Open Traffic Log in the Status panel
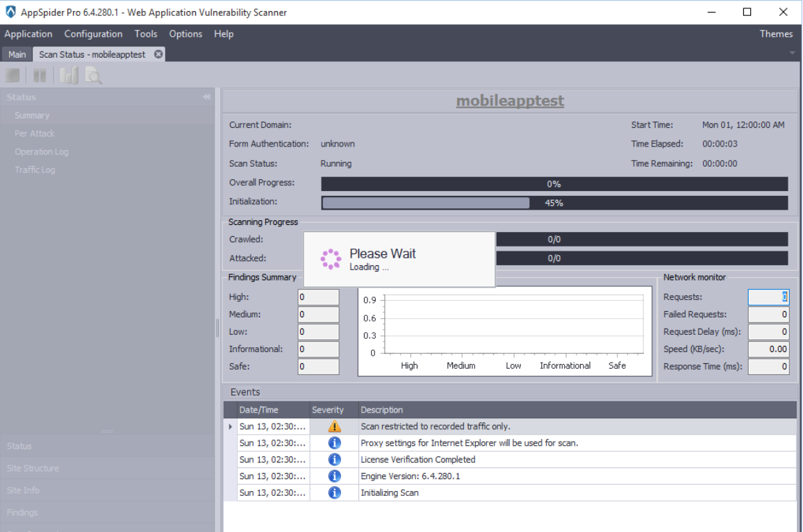Screen dimensions: 803x532 35,170
